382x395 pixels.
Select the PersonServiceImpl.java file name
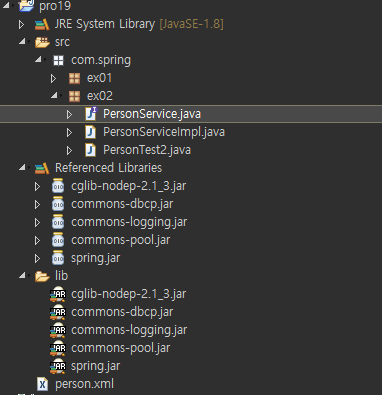(x=164, y=132)
